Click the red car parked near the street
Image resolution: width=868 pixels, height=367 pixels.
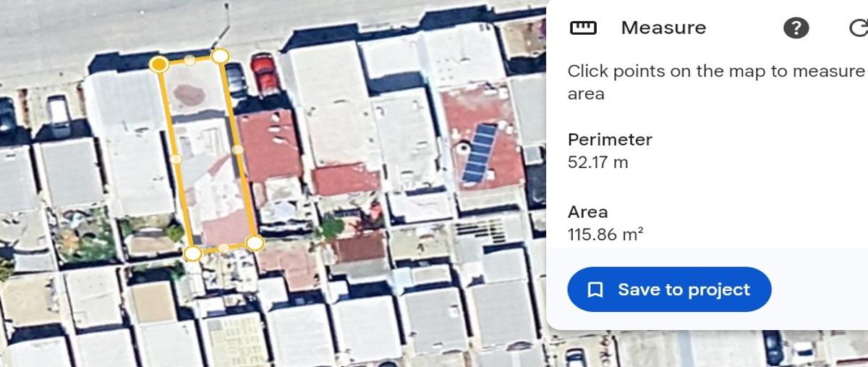[x=265, y=74]
